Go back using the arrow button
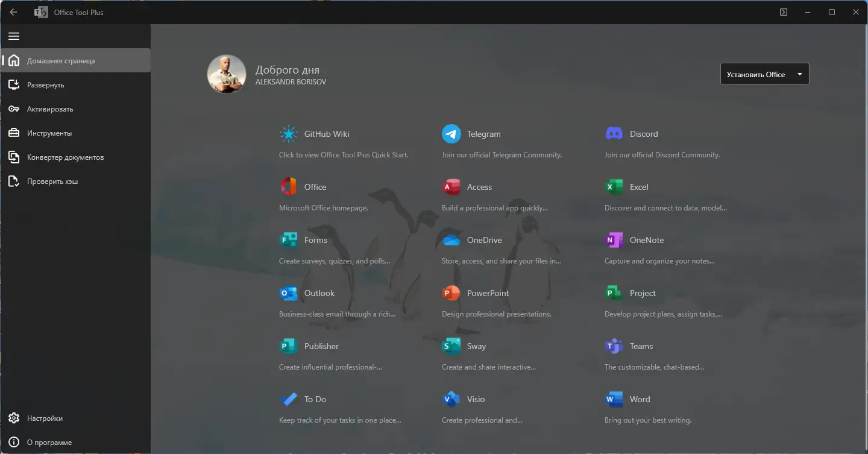The image size is (868, 454). [x=13, y=12]
